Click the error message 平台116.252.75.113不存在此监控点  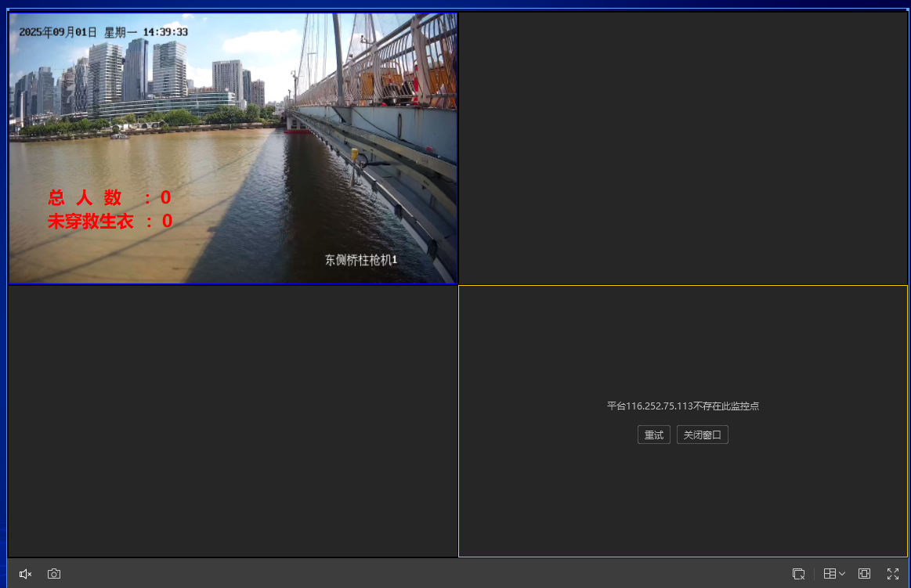(x=683, y=406)
